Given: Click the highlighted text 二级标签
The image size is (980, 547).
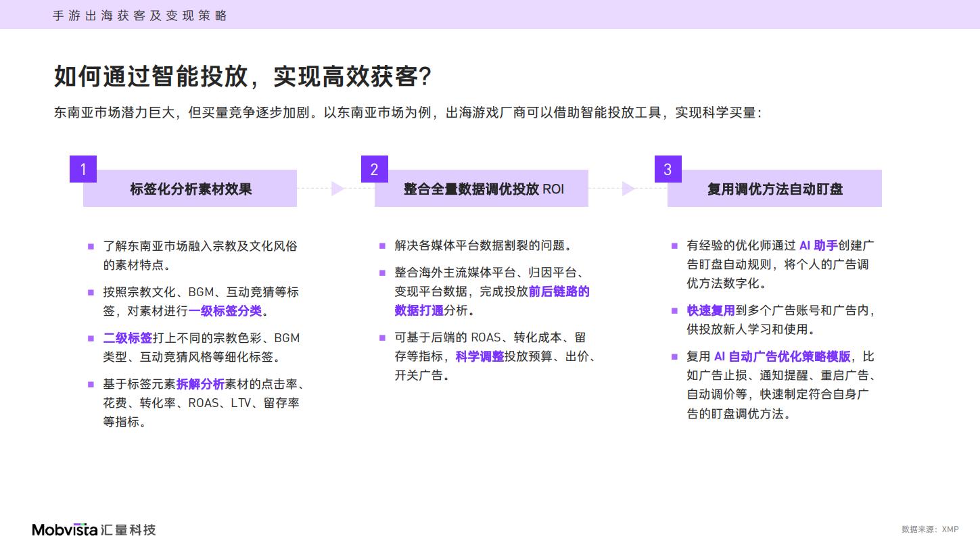Looking at the screenshot, I should (127, 338).
